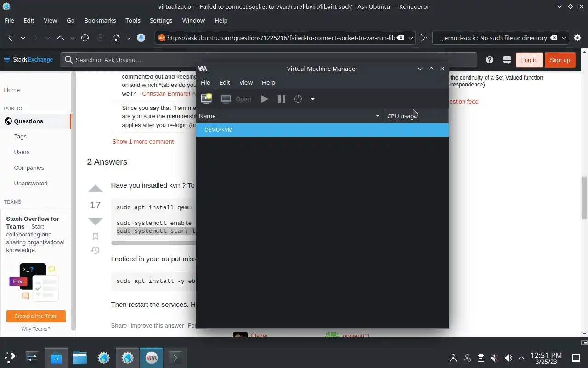Click Show 1 more comment link
588x368 pixels.
(x=143, y=141)
